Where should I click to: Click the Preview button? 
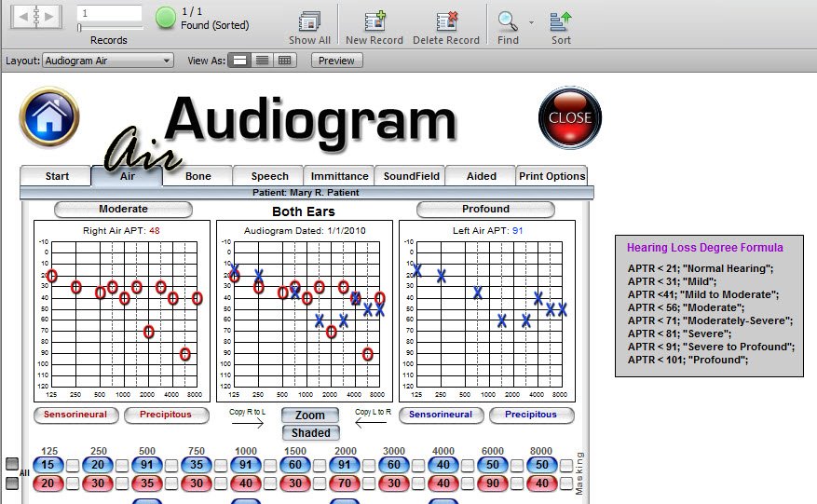tap(336, 61)
